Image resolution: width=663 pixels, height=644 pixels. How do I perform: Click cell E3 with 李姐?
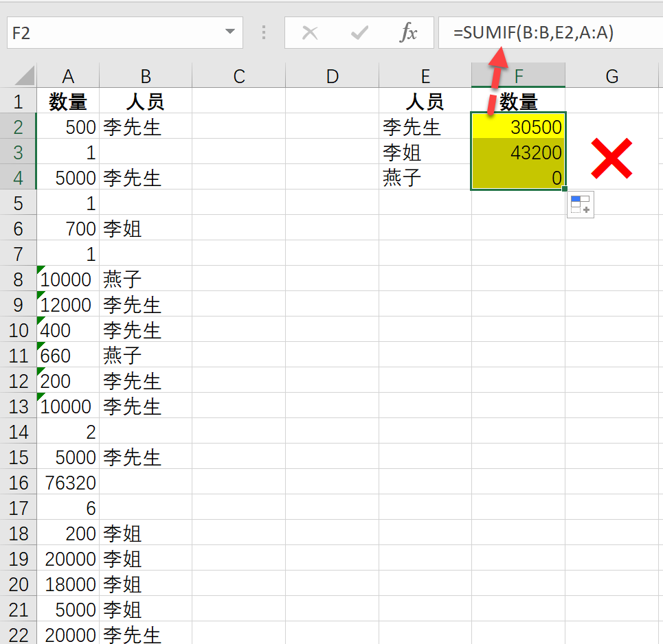[425, 152]
